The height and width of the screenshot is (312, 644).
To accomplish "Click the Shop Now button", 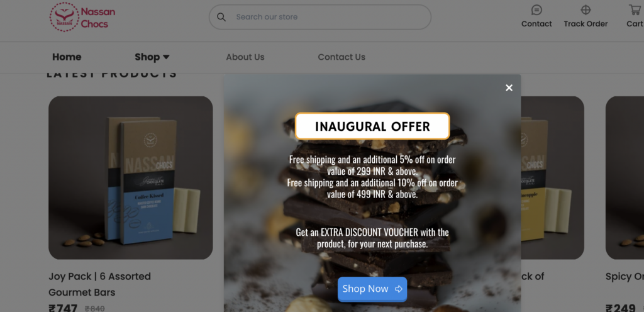I will pos(372,289).
